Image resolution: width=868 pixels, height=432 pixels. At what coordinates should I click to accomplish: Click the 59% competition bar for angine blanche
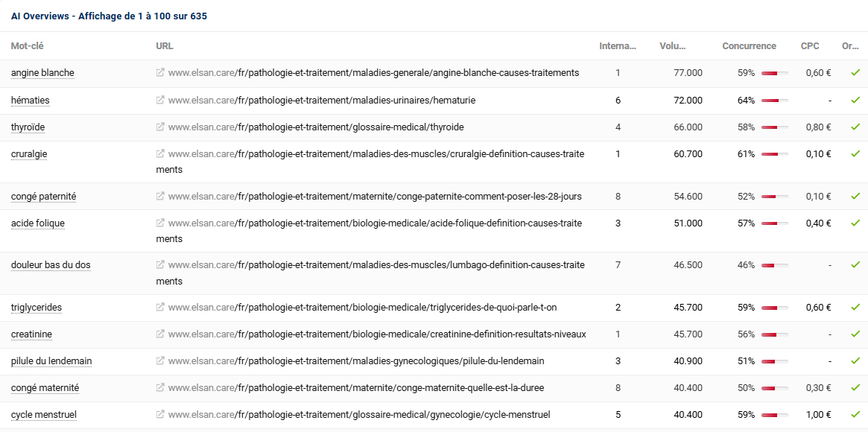774,73
